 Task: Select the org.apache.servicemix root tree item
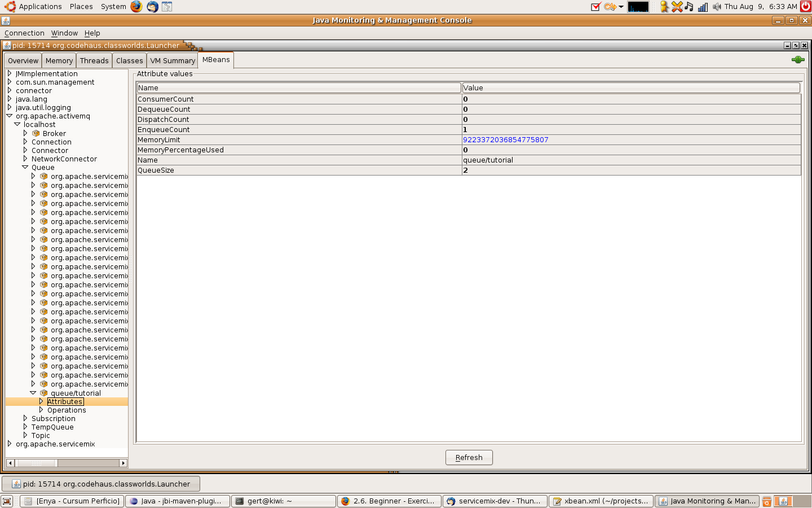[x=55, y=444]
